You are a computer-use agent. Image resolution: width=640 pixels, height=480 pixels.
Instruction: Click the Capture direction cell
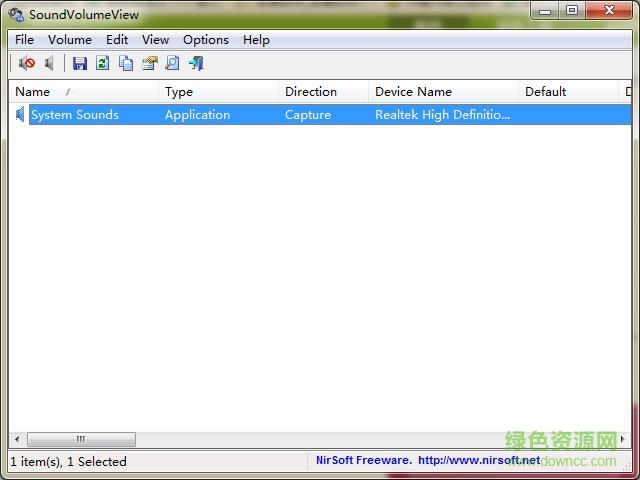308,115
